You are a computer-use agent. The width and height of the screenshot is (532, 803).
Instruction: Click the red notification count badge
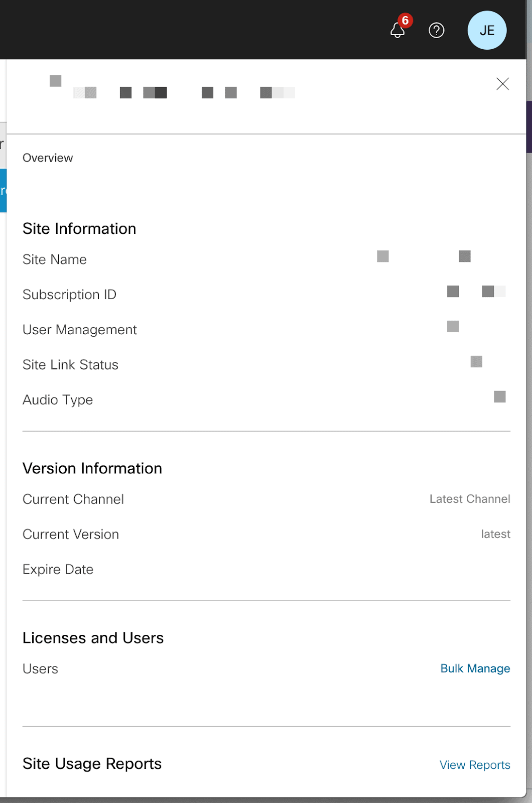tap(405, 21)
